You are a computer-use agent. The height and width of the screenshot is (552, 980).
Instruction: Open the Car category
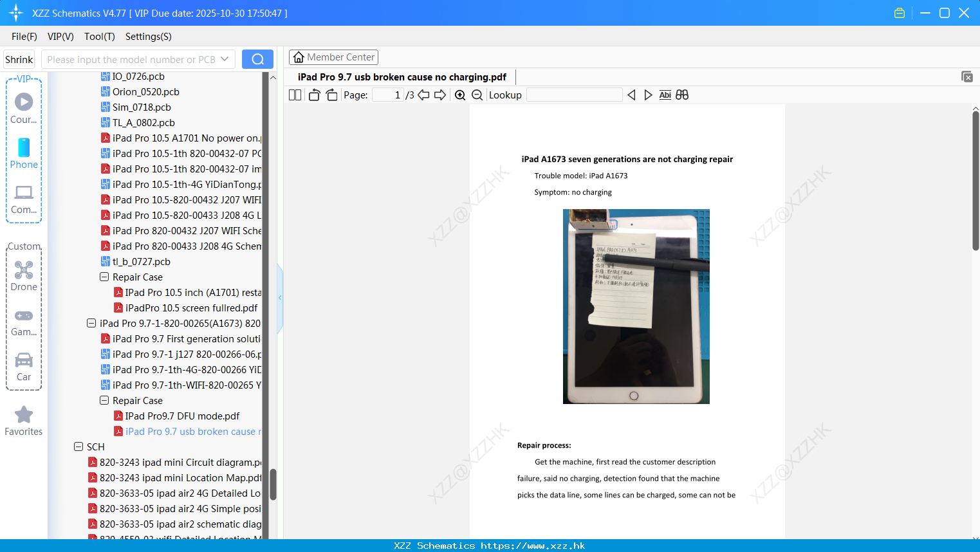(24, 367)
